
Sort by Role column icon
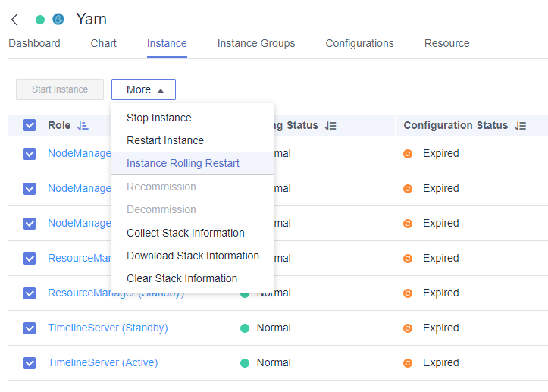(x=83, y=126)
